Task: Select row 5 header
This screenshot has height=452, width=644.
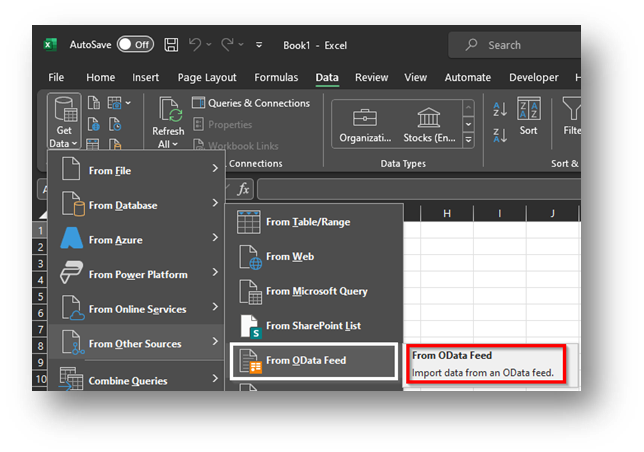Action: click(x=40, y=296)
